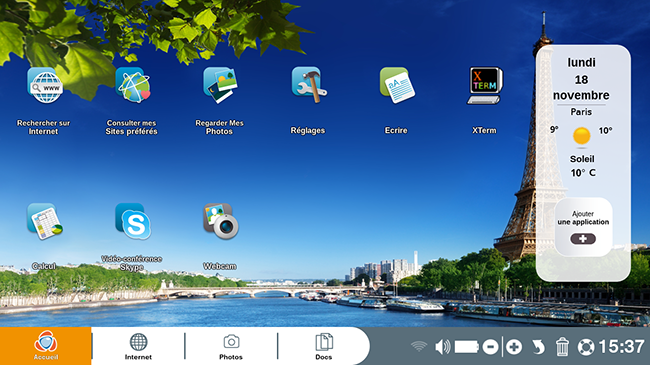The width and height of the screenshot is (650, 365).
Task: Click the minus zoom-out button
Action: (490, 347)
